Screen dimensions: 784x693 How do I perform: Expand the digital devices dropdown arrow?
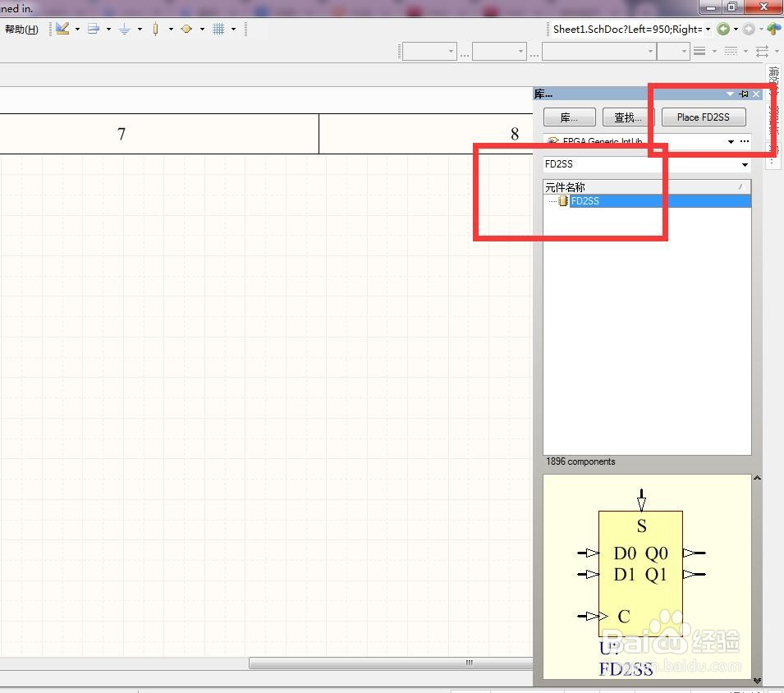(171, 29)
